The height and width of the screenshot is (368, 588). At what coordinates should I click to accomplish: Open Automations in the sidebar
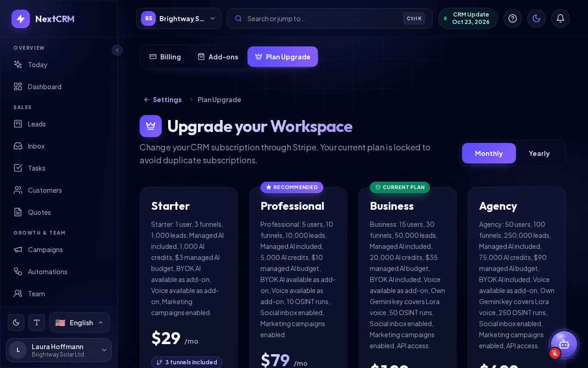click(59, 272)
